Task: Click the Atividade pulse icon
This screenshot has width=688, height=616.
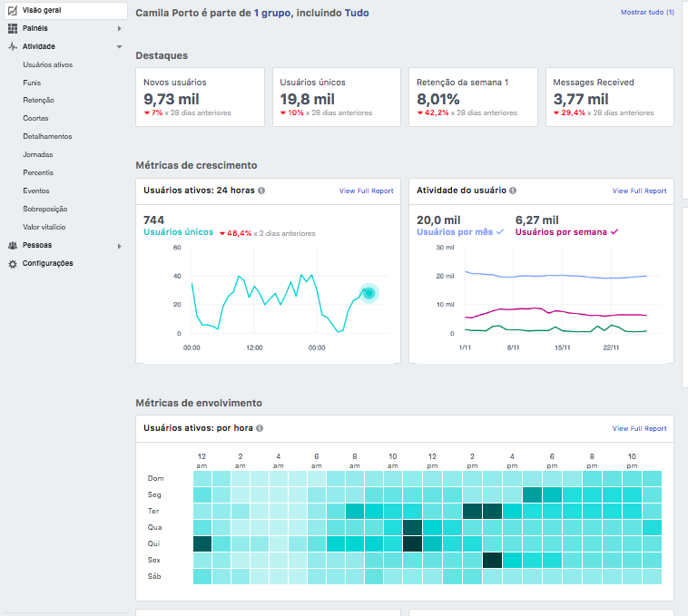Action: [13, 46]
